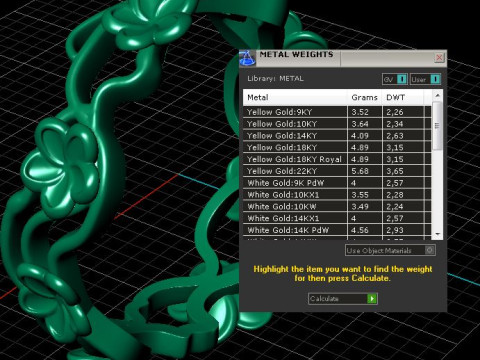Select Yellow Gold:18KY row

337,147
